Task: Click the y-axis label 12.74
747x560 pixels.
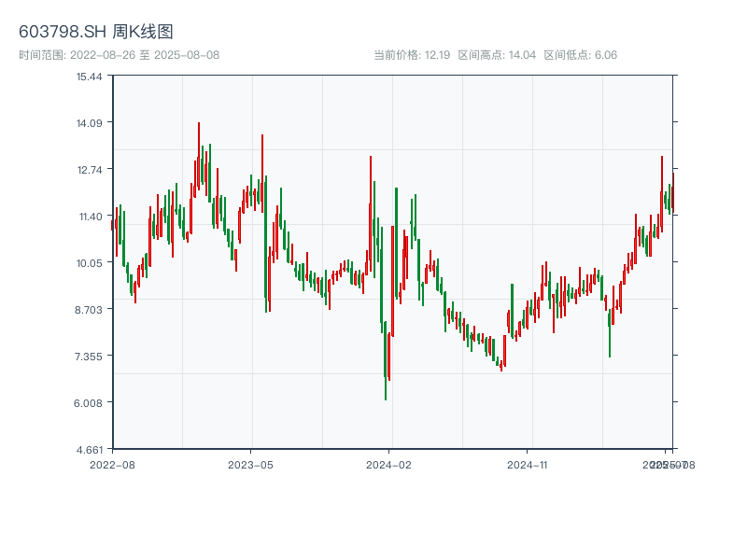Action: coord(89,170)
